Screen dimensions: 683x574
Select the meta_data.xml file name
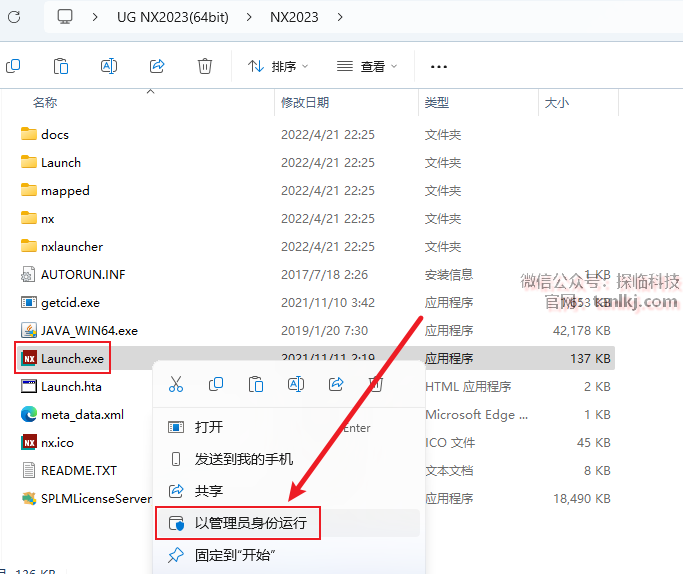point(82,415)
